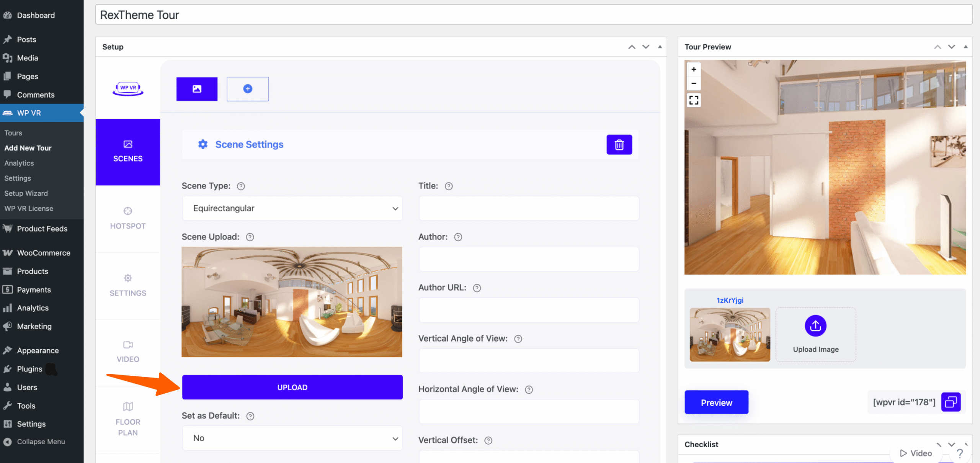
Task: Switch to the HOTSPOT tab
Action: [x=128, y=219]
